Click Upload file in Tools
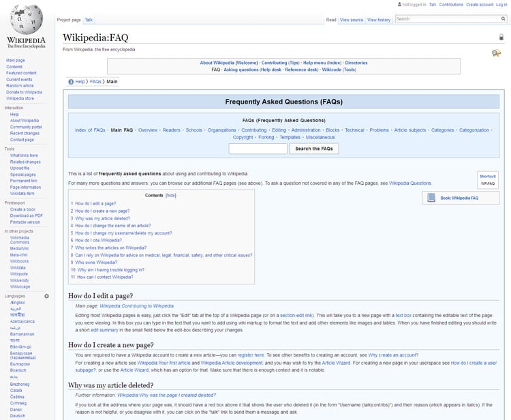511x420 pixels. (x=20, y=168)
